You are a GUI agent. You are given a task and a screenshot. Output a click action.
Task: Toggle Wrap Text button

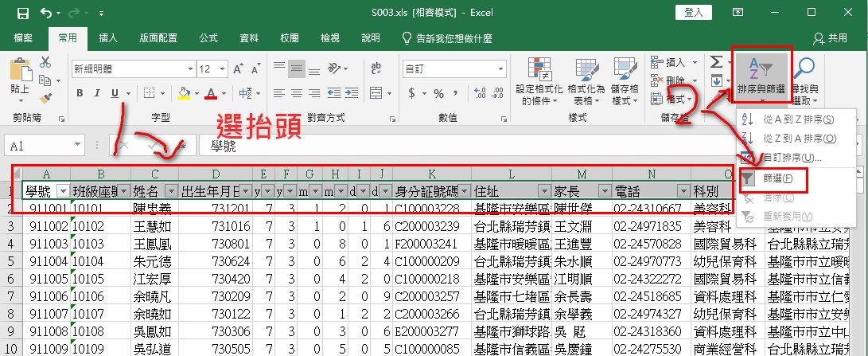(376, 68)
